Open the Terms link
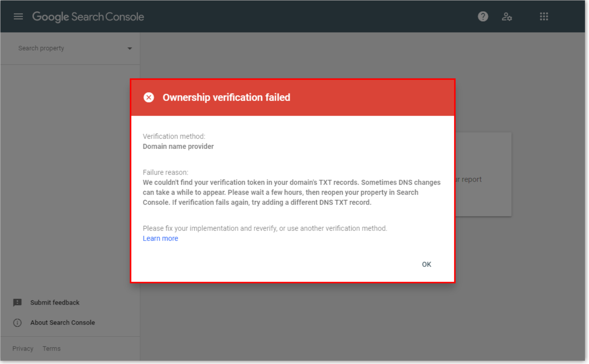 coord(52,348)
